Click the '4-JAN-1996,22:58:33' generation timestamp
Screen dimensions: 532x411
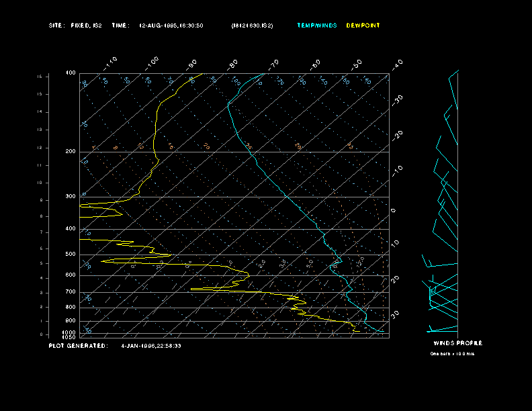click(151, 346)
